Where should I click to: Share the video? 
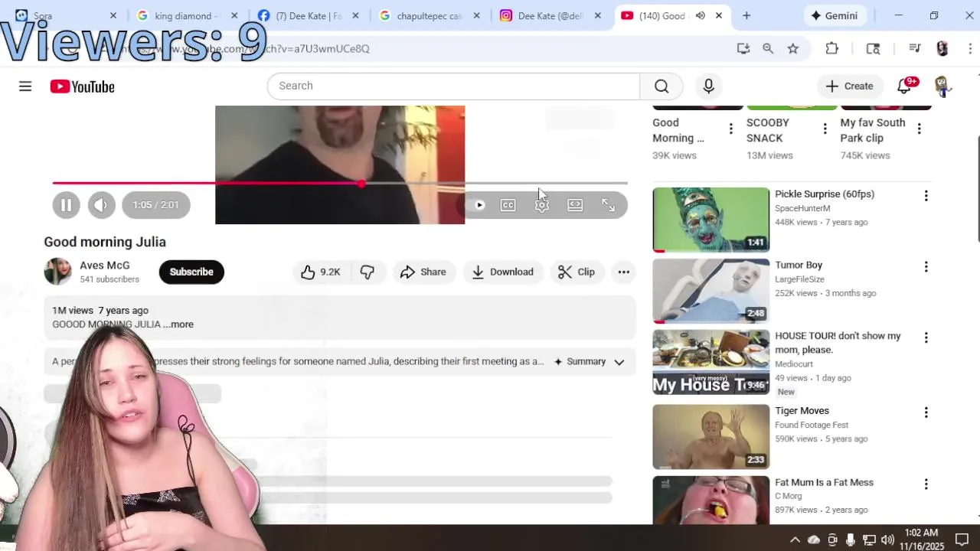click(x=423, y=272)
